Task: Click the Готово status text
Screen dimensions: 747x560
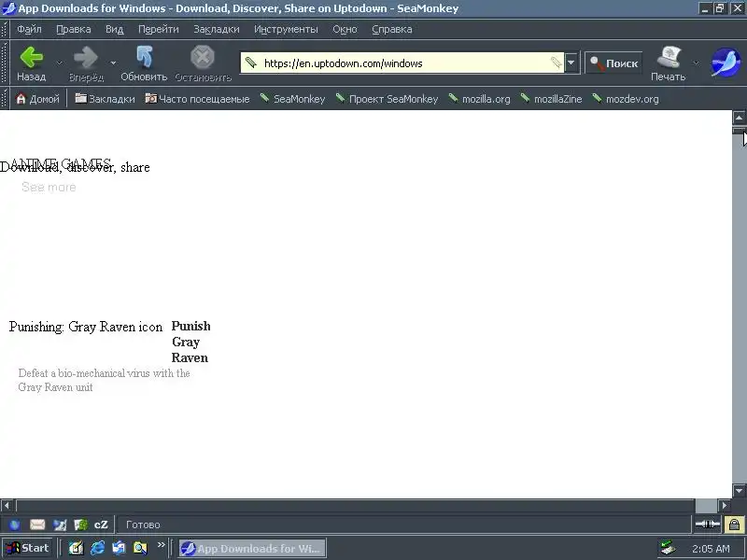Action: (x=143, y=525)
